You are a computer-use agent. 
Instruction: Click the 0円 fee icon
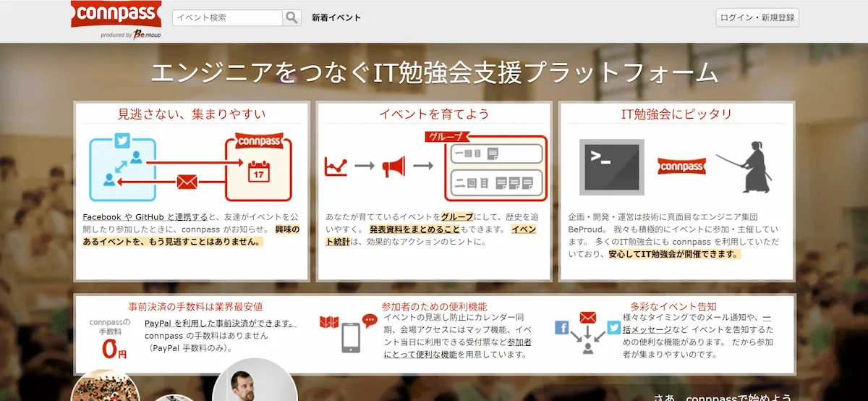[x=114, y=350]
